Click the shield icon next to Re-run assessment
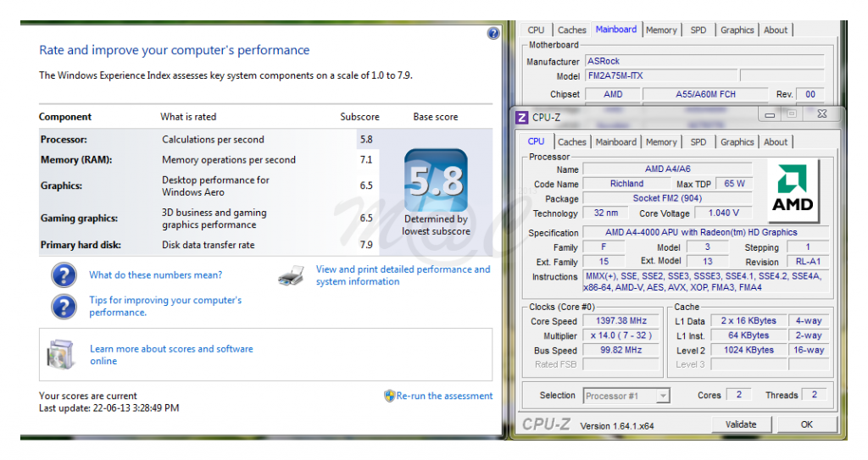868x460 pixels. (389, 396)
